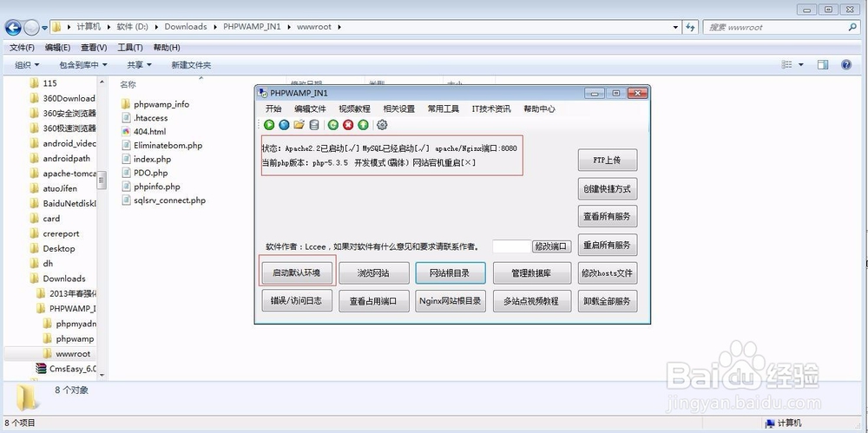Click the open folder icon in PHPWAMP toolbar
This screenshot has width=868, height=433.
click(299, 125)
